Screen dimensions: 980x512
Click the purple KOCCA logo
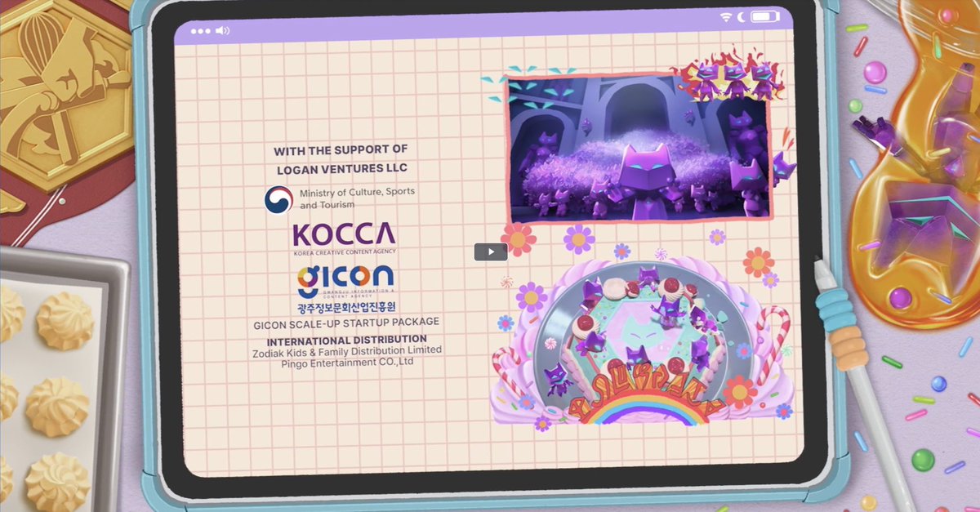click(344, 234)
